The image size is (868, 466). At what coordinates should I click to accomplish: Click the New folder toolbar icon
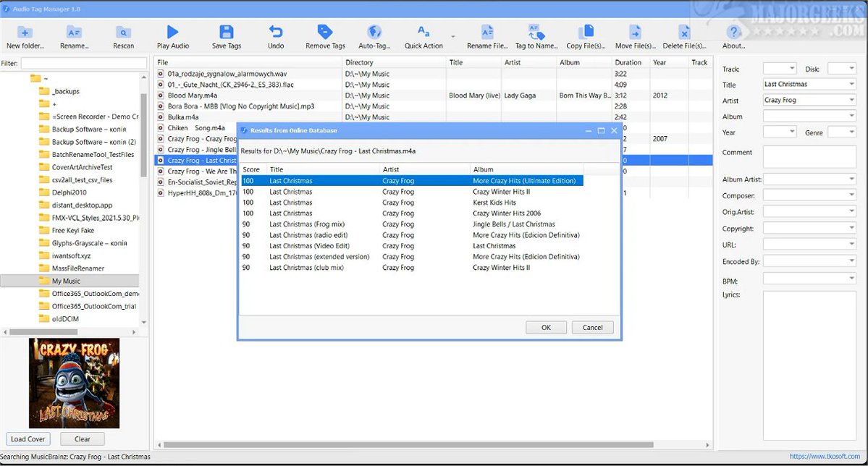(x=25, y=32)
